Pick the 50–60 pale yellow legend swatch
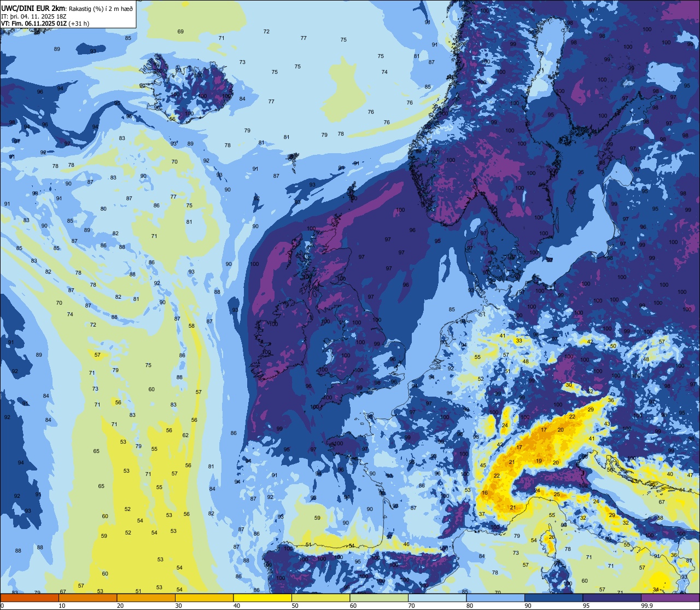The height and width of the screenshot is (610, 700). pyautogui.click(x=320, y=598)
